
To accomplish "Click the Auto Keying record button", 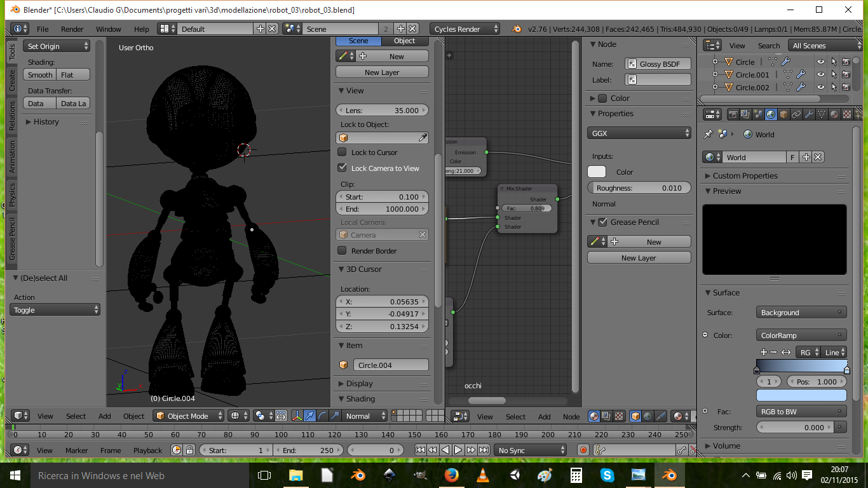I will (x=583, y=450).
